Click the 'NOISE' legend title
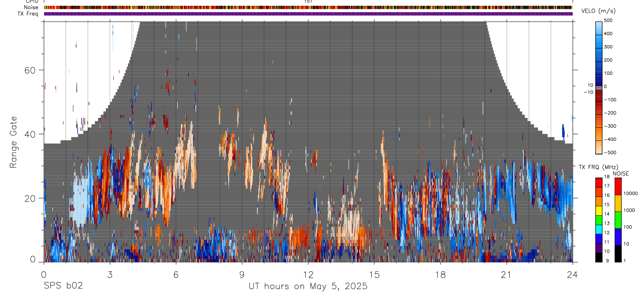Viewport: 644px width, 297px height. [x=621, y=173]
